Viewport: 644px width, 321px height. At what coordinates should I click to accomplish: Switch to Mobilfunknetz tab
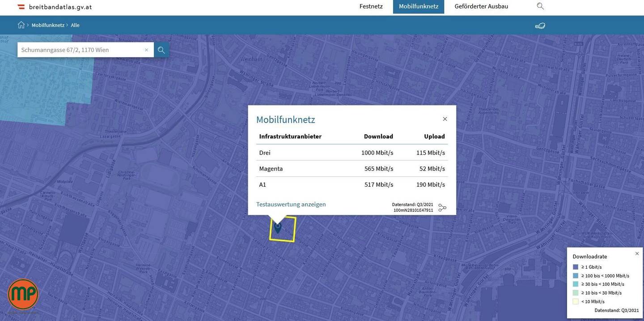pos(419,6)
